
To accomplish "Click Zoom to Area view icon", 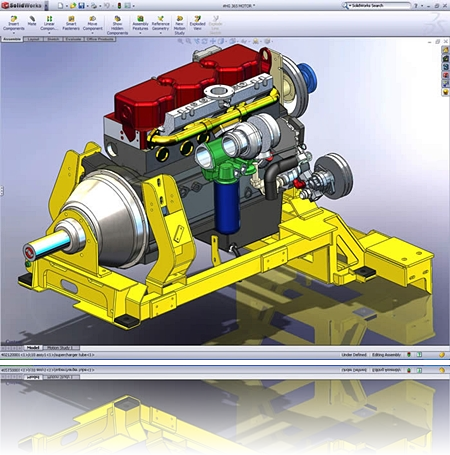I will (x=188, y=41).
